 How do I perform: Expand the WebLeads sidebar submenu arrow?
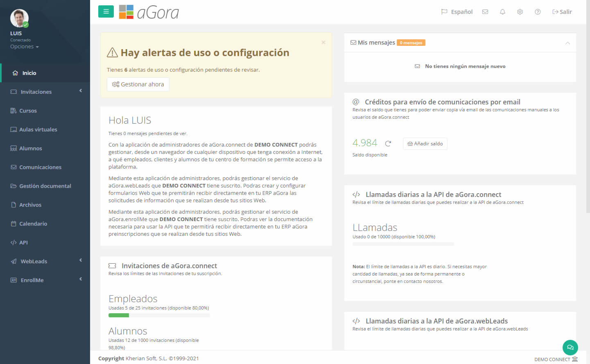click(x=81, y=260)
